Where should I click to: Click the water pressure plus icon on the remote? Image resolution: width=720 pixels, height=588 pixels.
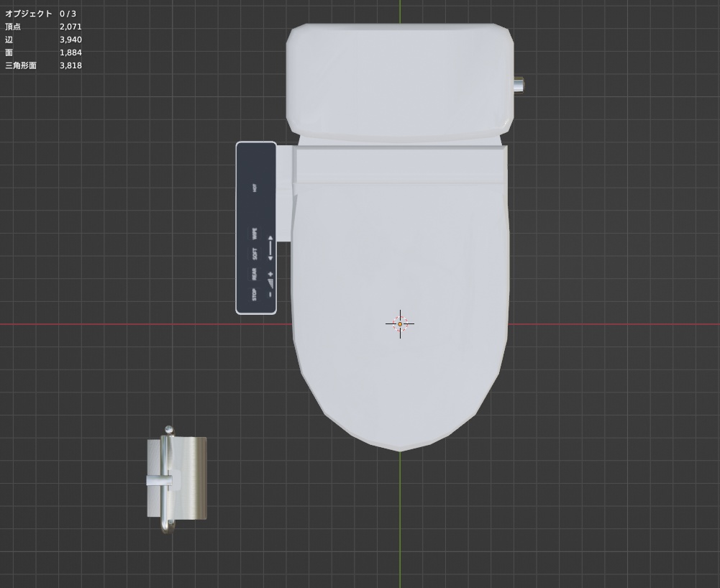270,272
